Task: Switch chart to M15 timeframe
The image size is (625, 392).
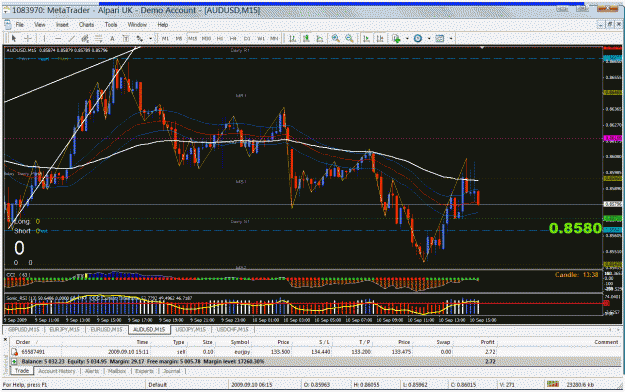Action: (193, 38)
